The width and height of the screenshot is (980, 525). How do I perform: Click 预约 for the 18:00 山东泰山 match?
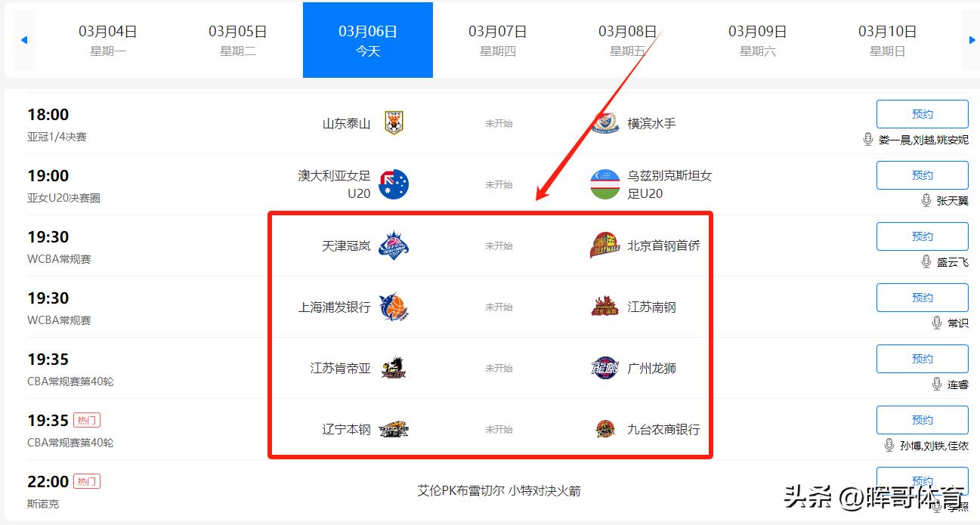point(922,114)
